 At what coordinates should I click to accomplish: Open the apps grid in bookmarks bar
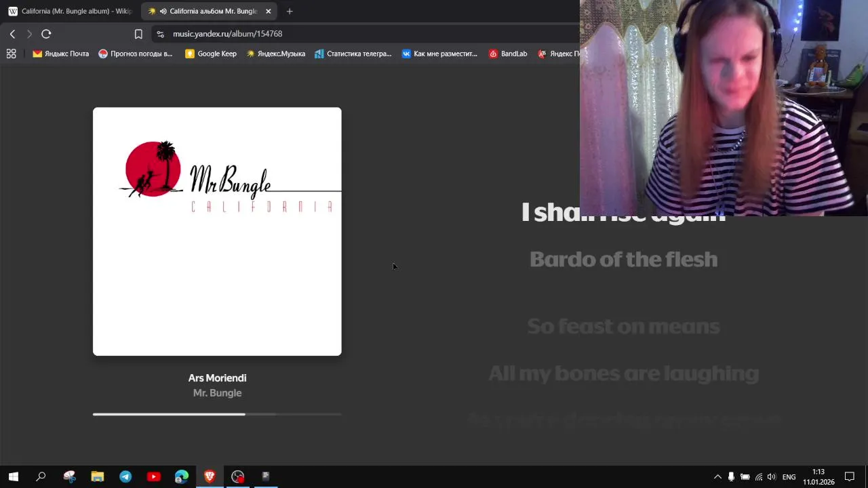point(11,54)
